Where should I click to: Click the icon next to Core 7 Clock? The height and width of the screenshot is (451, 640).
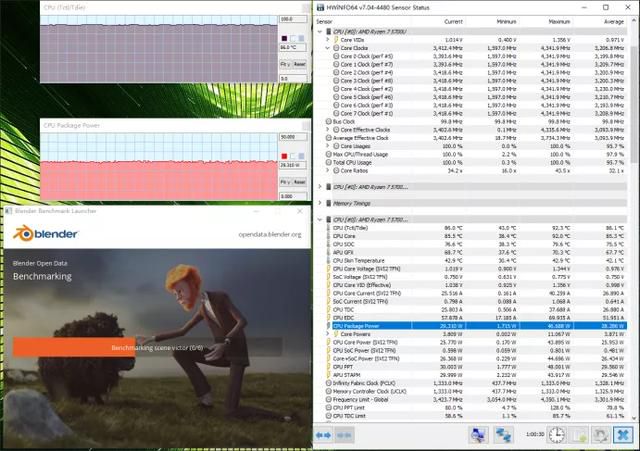tap(336, 113)
